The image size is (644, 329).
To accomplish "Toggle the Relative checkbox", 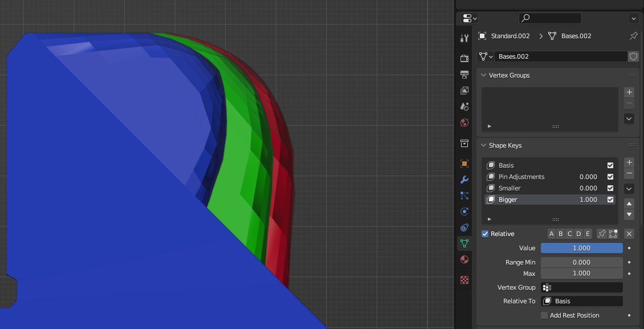I will [x=485, y=234].
